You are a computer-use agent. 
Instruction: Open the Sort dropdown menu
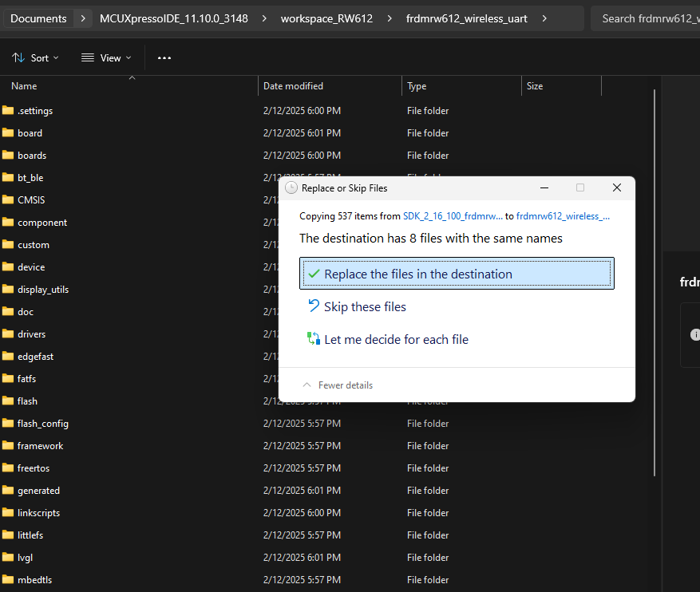coord(31,58)
